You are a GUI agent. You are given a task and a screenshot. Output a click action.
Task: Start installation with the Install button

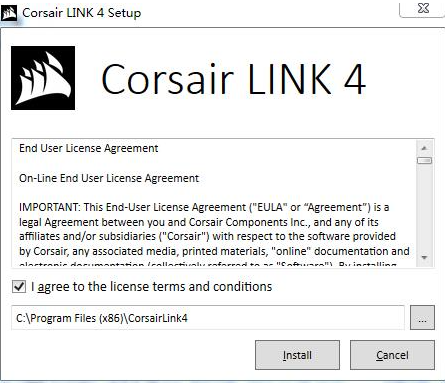coord(297,355)
